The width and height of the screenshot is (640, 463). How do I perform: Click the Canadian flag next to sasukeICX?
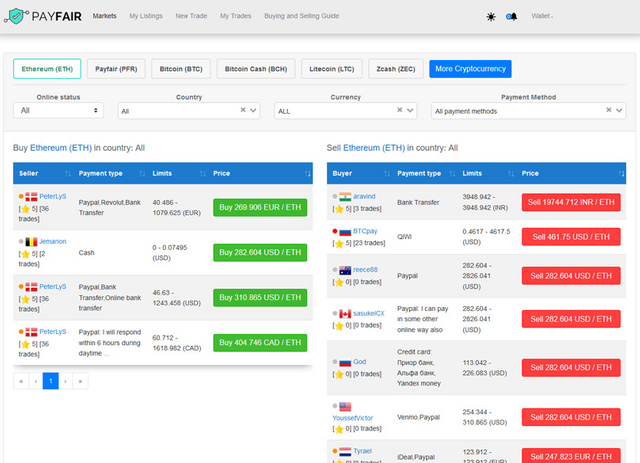[345, 314]
